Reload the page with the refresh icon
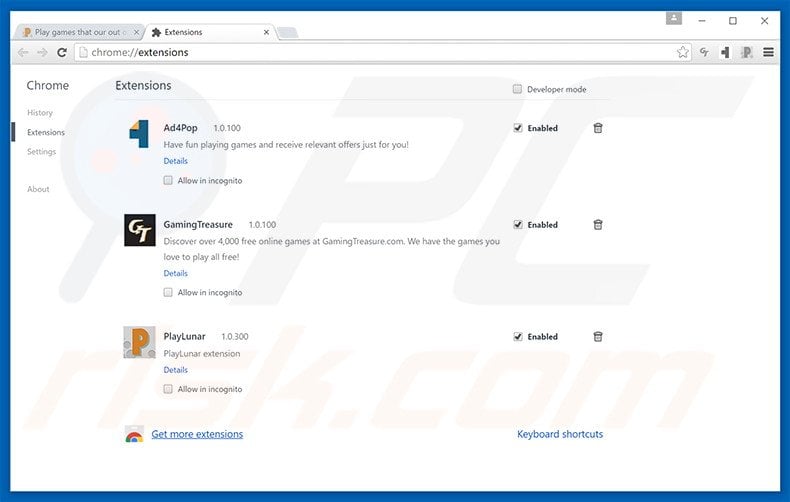Screen dimensions: 790x502 (x=62, y=52)
